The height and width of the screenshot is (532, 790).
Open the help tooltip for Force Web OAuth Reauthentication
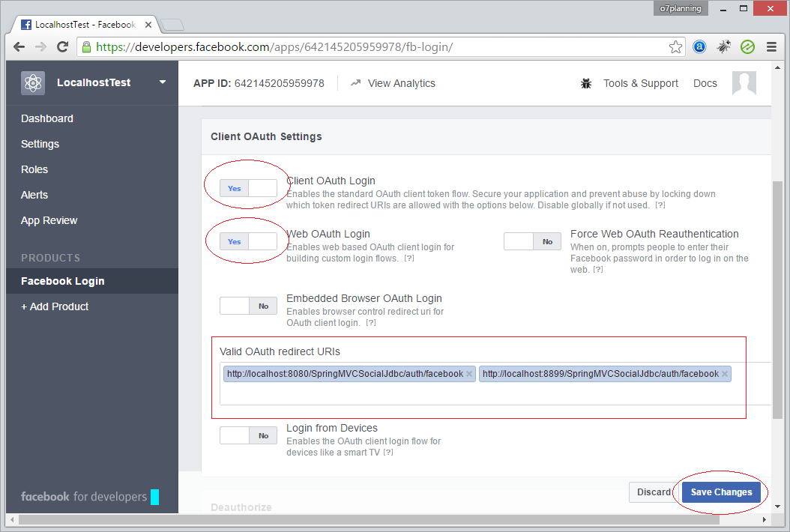click(x=598, y=270)
